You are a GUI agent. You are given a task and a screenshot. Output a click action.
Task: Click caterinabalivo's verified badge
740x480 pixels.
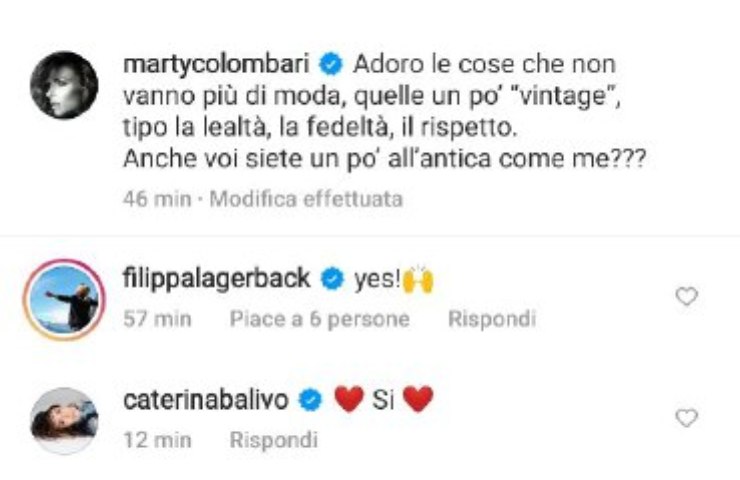311,401
